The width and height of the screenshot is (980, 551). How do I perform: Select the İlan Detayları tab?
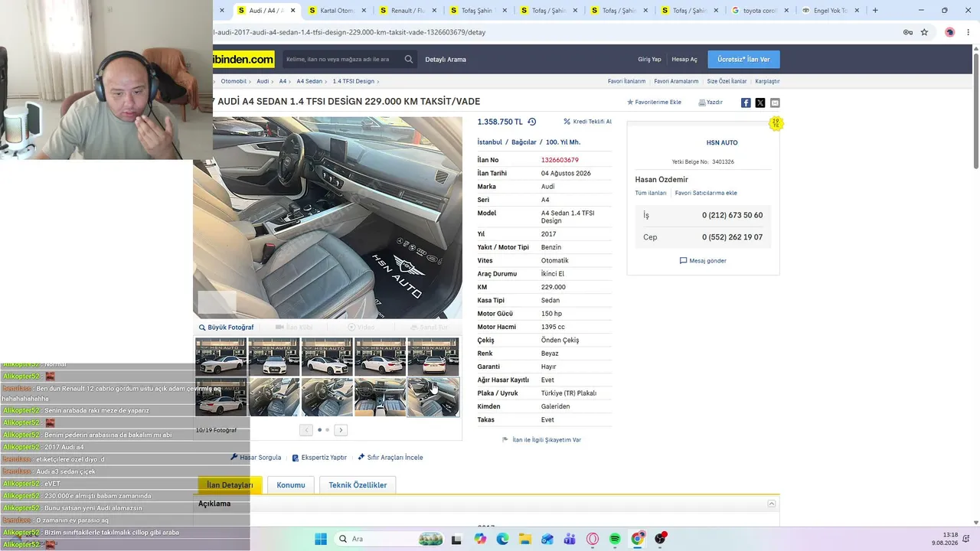click(x=230, y=485)
